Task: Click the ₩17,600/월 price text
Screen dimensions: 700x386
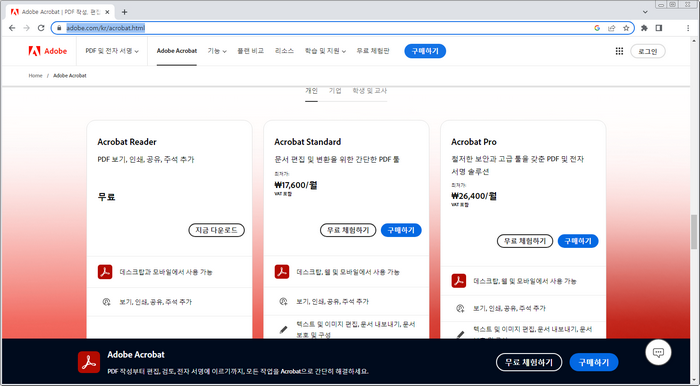Action: pos(296,185)
